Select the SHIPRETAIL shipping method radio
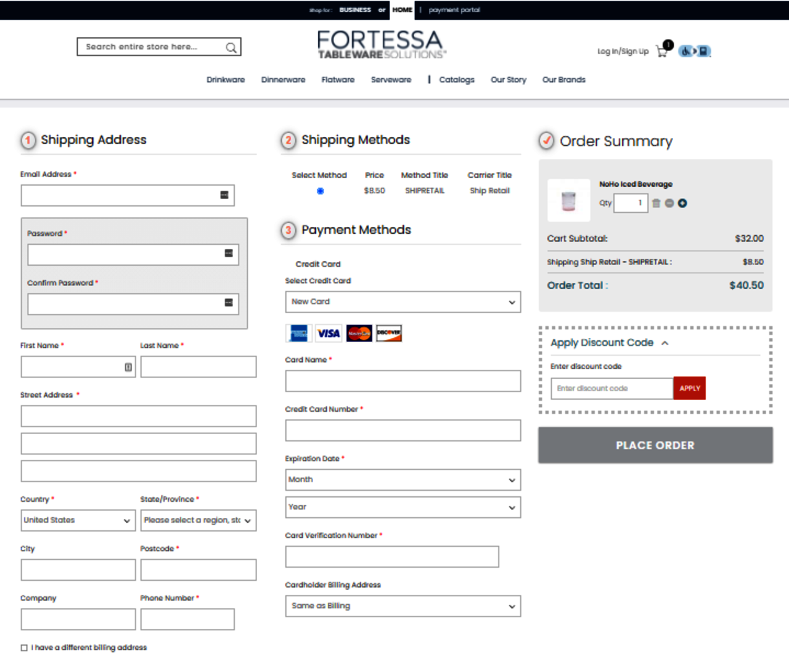Screen dimensions: 789x672 click(x=321, y=191)
